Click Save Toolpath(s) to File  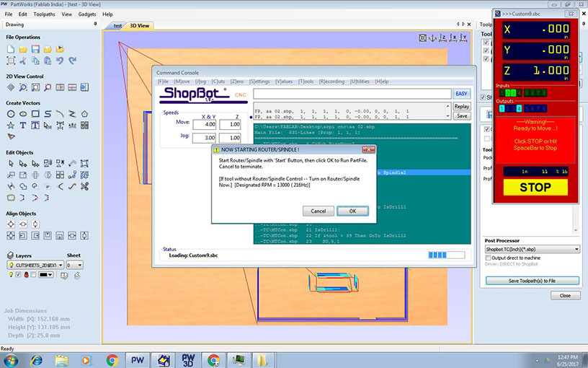(x=532, y=281)
